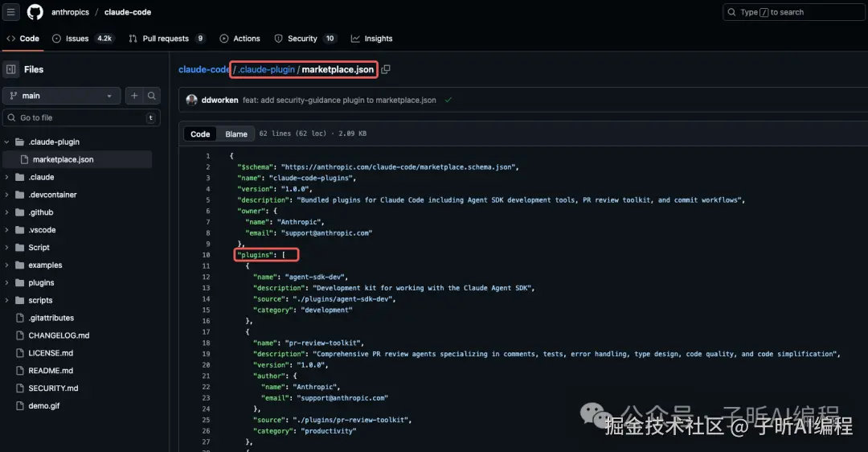Click ddworken's avatar image
The width and height of the screenshot is (868, 452).
pos(191,101)
